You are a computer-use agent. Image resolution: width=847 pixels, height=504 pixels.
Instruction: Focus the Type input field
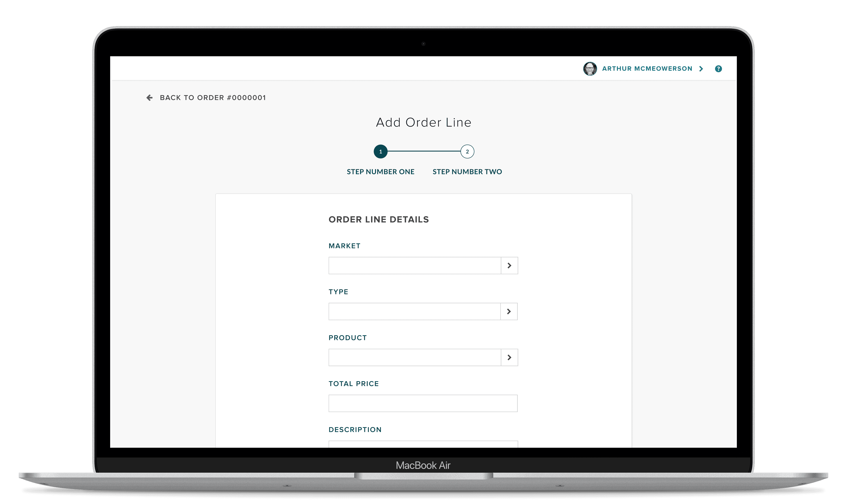(x=414, y=311)
